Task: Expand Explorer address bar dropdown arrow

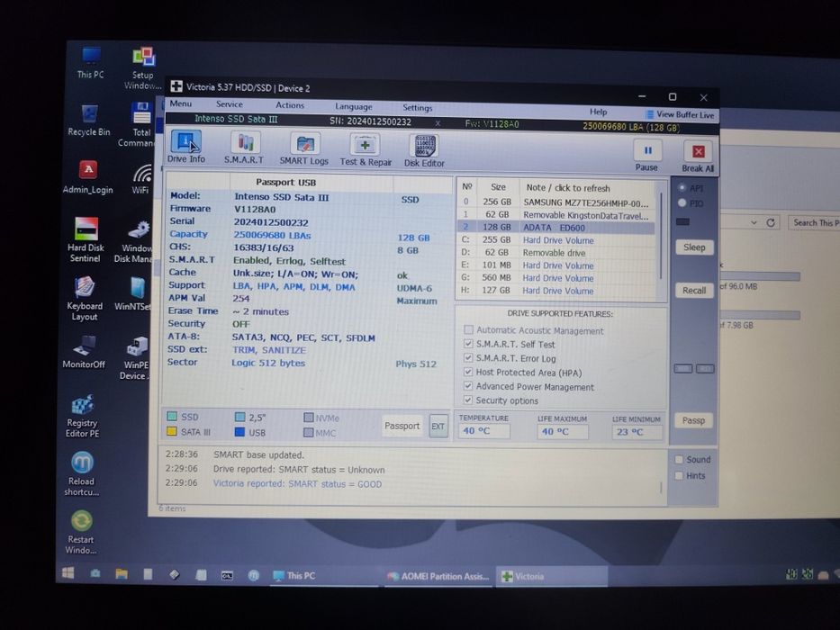Action: (x=754, y=222)
